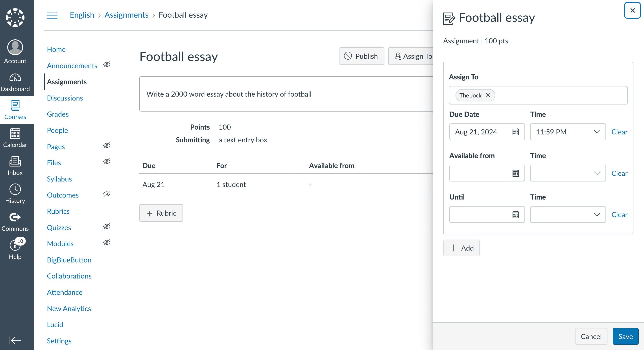644x350 pixels.
Task: Toggle the hamburger course menu icon
Action: (x=52, y=15)
